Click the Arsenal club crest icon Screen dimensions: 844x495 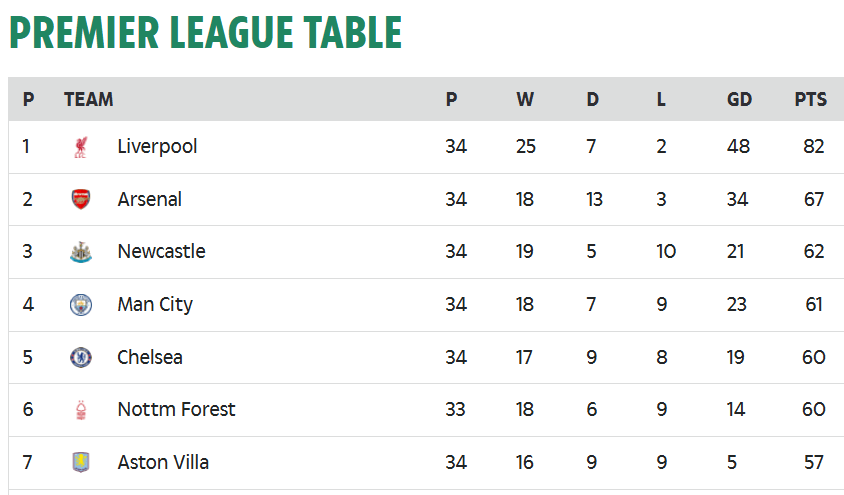[x=81, y=199]
